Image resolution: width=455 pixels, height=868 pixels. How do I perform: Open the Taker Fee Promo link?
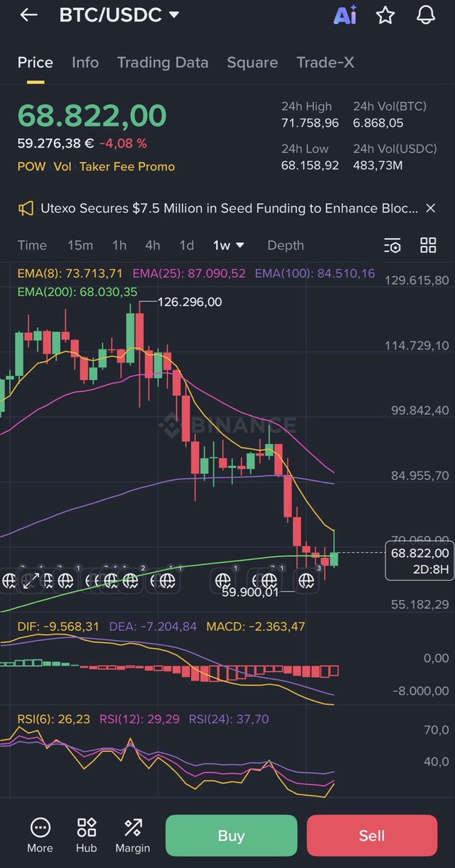127,166
